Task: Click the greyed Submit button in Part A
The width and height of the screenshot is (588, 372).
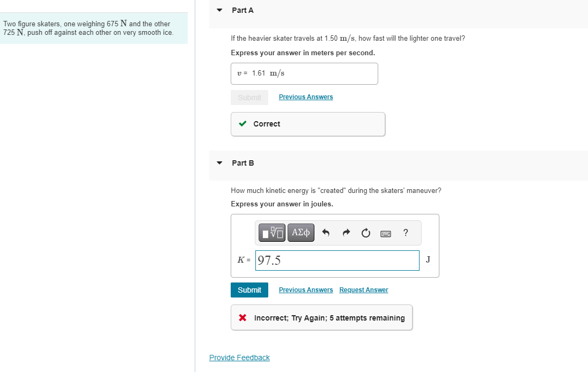Action: tap(249, 97)
